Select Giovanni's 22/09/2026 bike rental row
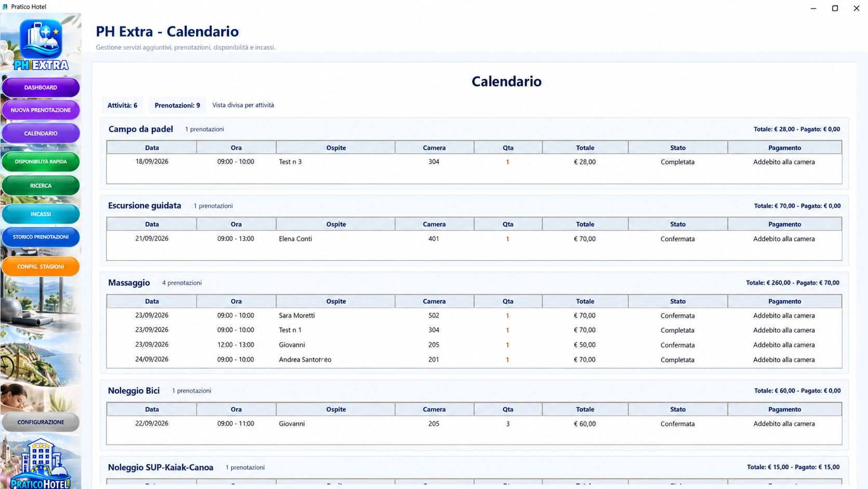 tap(474, 424)
